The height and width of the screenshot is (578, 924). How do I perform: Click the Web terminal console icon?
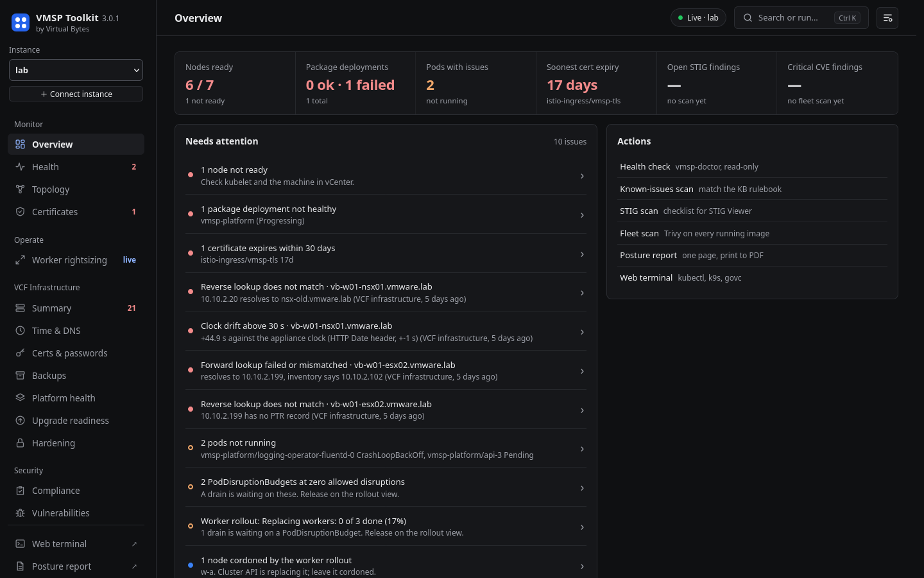tap(21, 544)
